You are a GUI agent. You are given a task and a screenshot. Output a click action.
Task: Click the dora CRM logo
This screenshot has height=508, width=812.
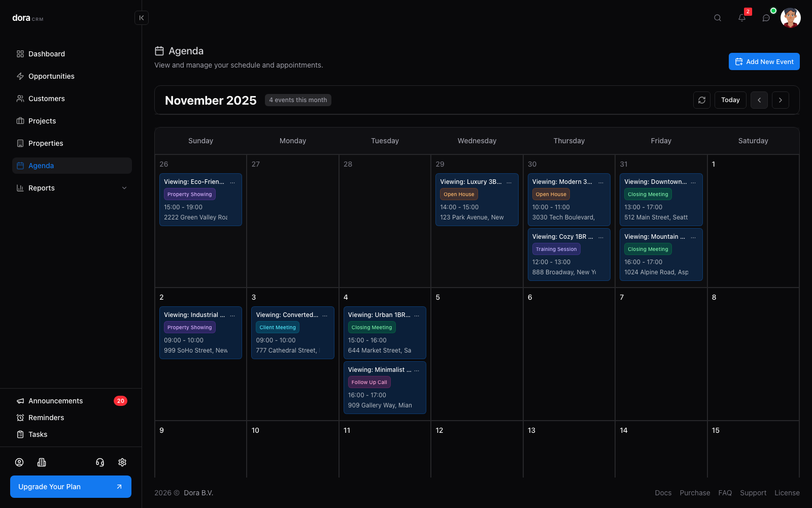[28, 18]
